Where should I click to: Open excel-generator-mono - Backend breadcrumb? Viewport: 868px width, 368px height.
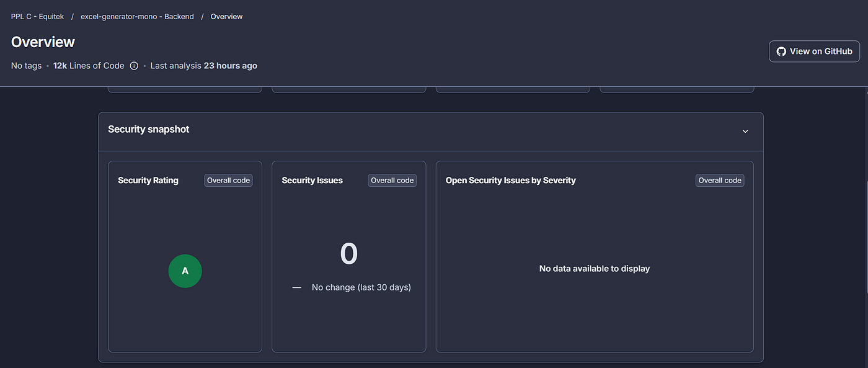pyautogui.click(x=137, y=17)
